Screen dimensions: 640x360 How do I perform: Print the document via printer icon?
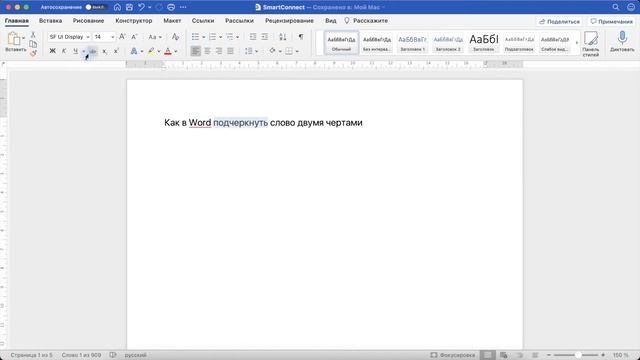(x=171, y=7)
